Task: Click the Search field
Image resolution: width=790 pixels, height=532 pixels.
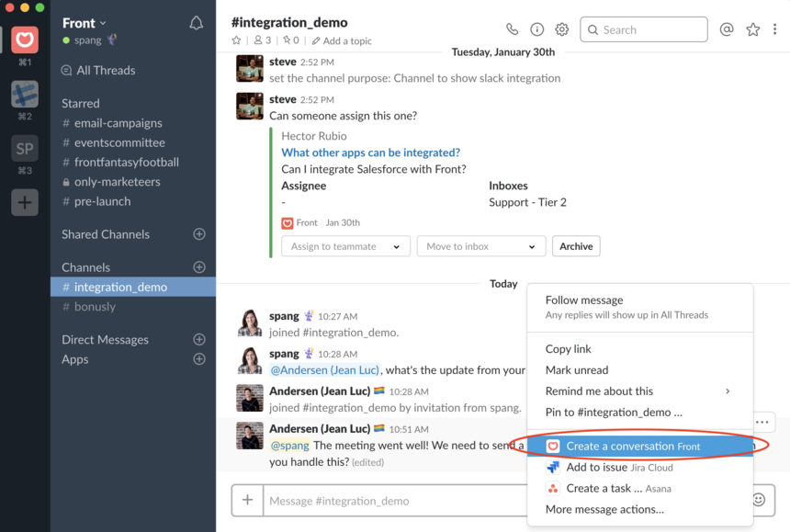Action: [643, 29]
